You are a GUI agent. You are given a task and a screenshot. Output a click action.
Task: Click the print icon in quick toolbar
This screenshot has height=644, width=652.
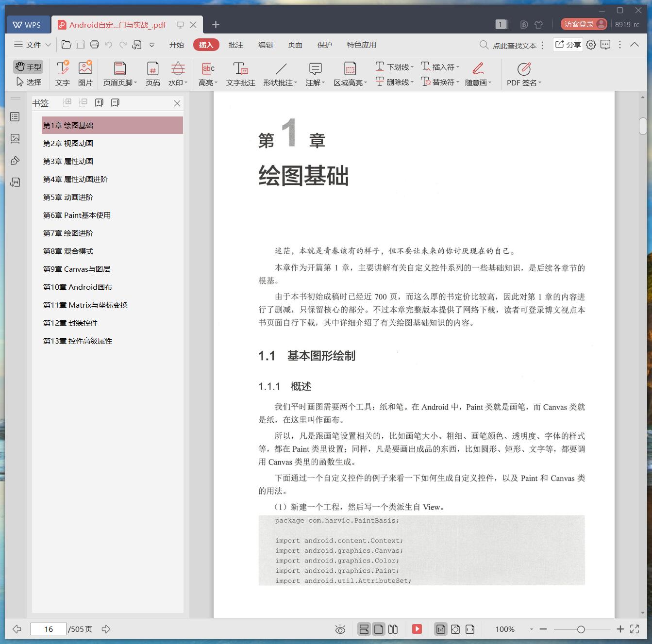pyautogui.click(x=95, y=45)
